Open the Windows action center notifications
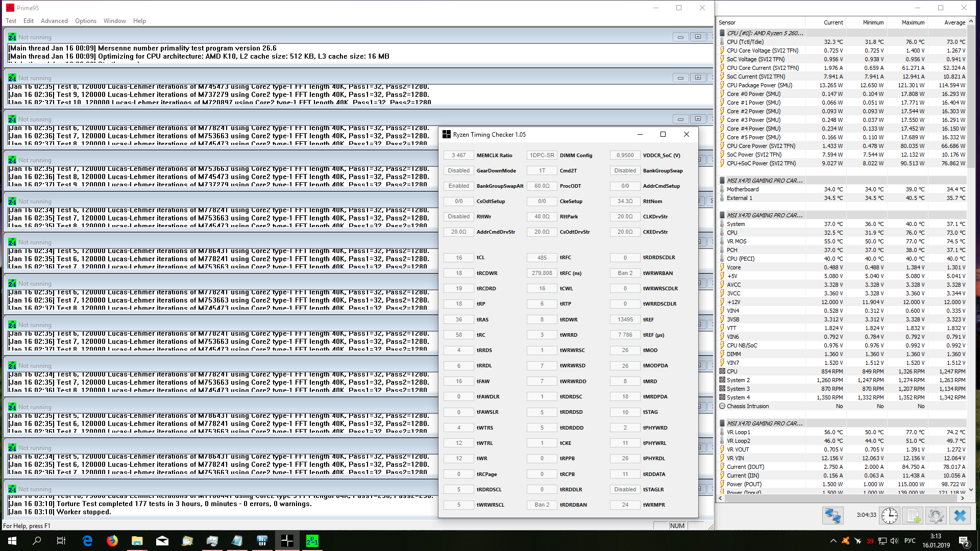 964,541
